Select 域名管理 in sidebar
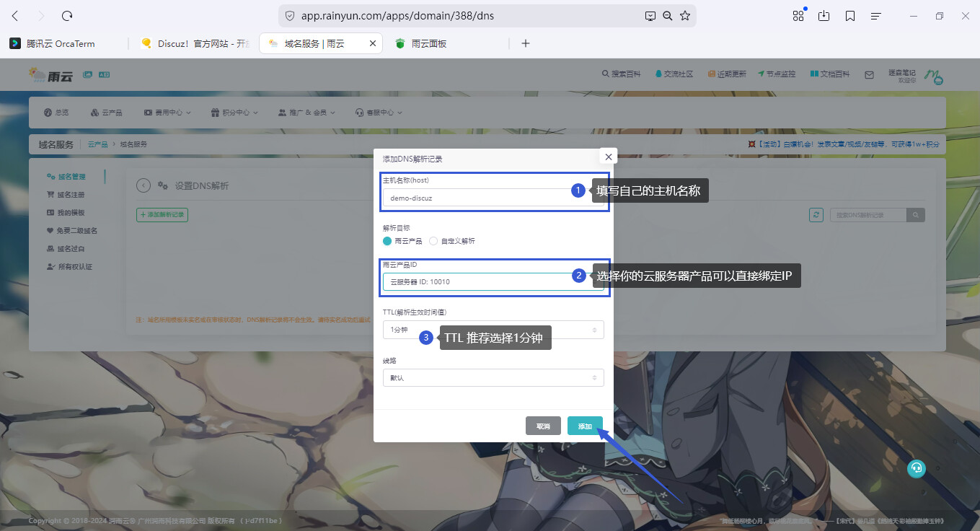 click(66, 176)
